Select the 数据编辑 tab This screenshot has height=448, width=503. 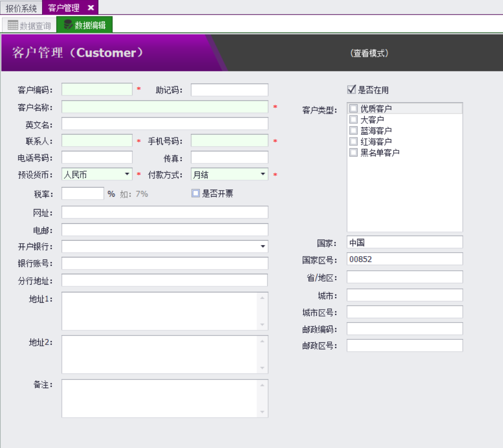[x=85, y=25]
